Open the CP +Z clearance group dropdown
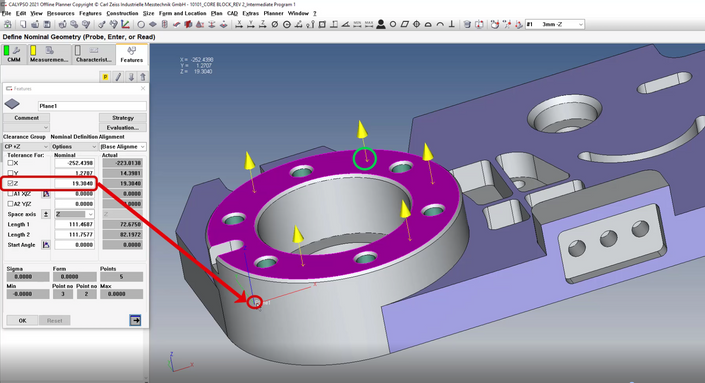The width and height of the screenshot is (705, 383). pyautogui.click(x=26, y=147)
